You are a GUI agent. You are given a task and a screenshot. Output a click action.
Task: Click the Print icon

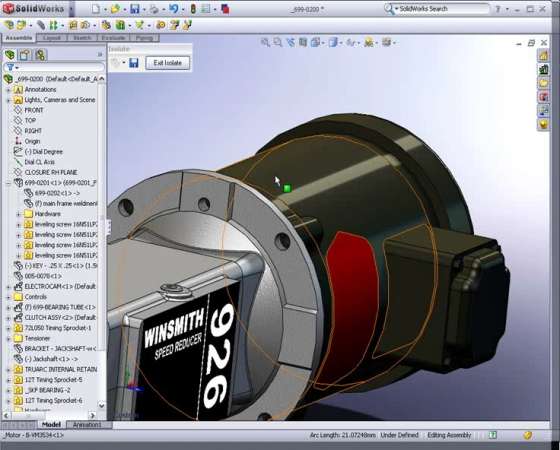(x=154, y=9)
